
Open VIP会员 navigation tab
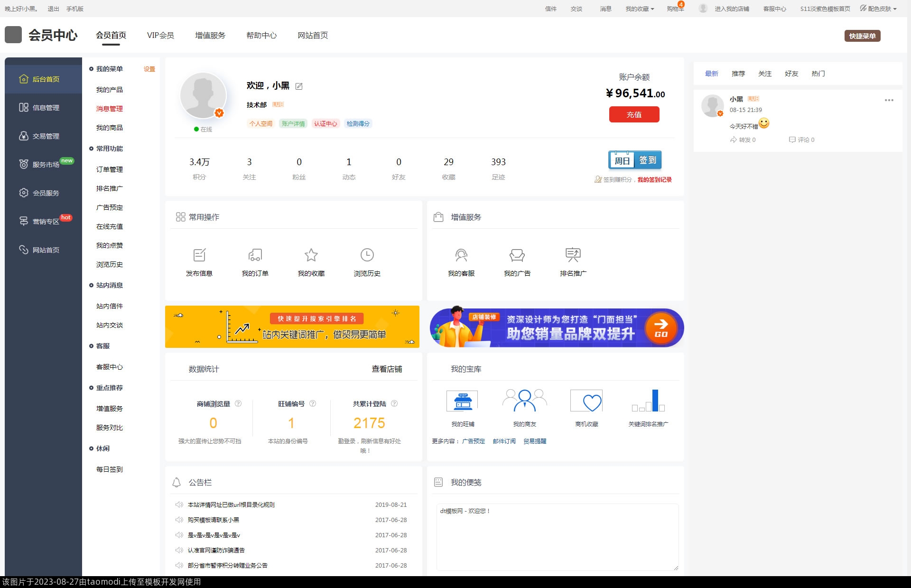pos(160,36)
